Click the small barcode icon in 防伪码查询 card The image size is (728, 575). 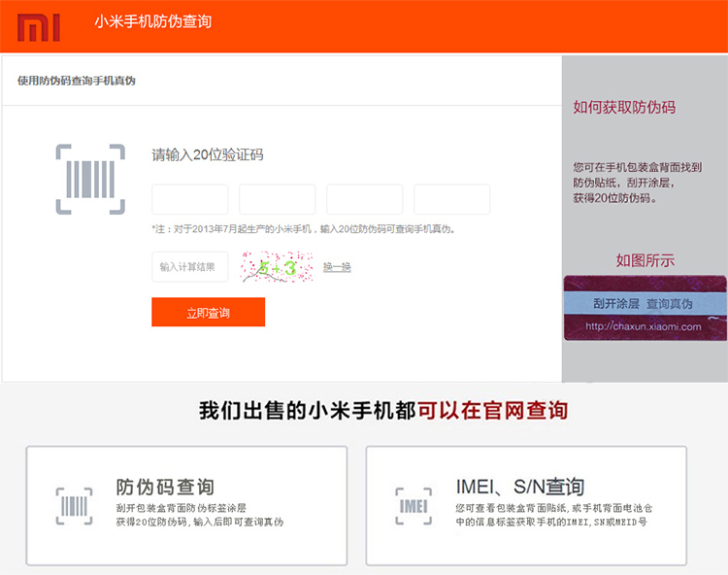(x=75, y=506)
